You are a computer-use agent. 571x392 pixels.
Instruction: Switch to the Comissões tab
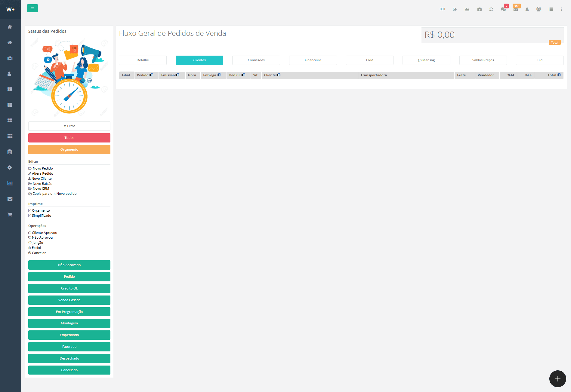(256, 60)
